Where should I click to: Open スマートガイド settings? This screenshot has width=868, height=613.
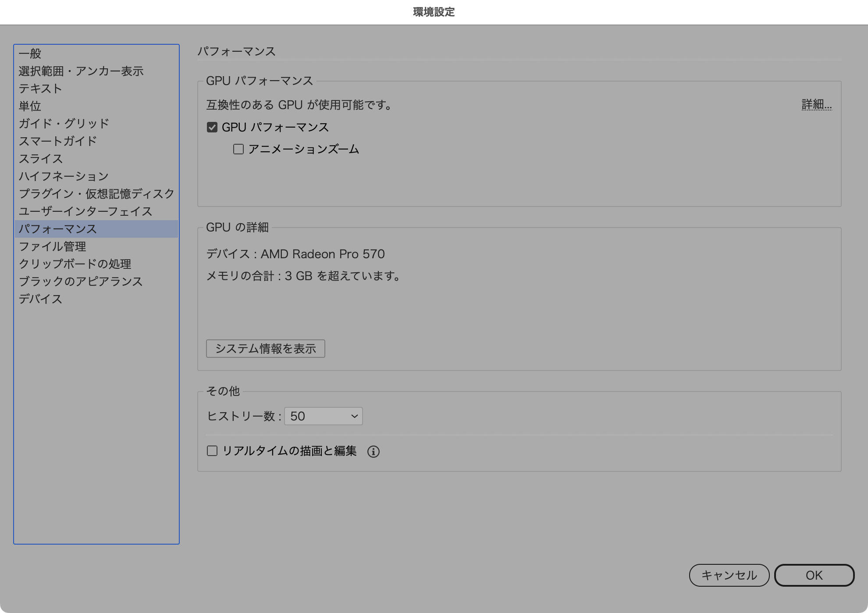click(57, 141)
